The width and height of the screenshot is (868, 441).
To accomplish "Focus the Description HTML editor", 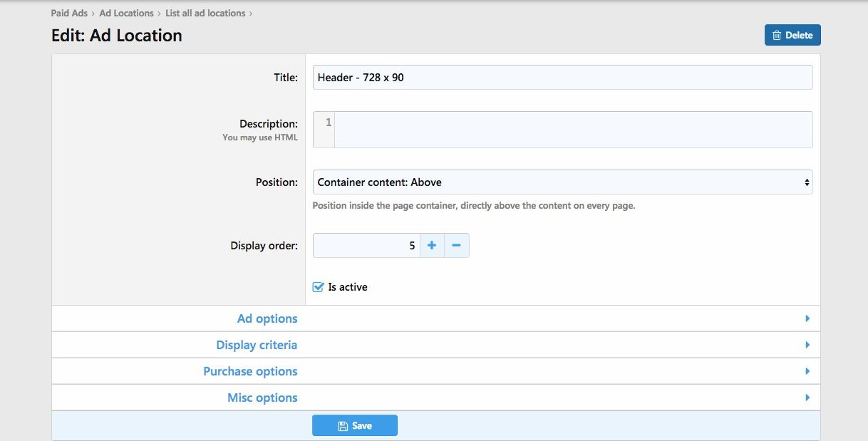I will coord(572,130).
